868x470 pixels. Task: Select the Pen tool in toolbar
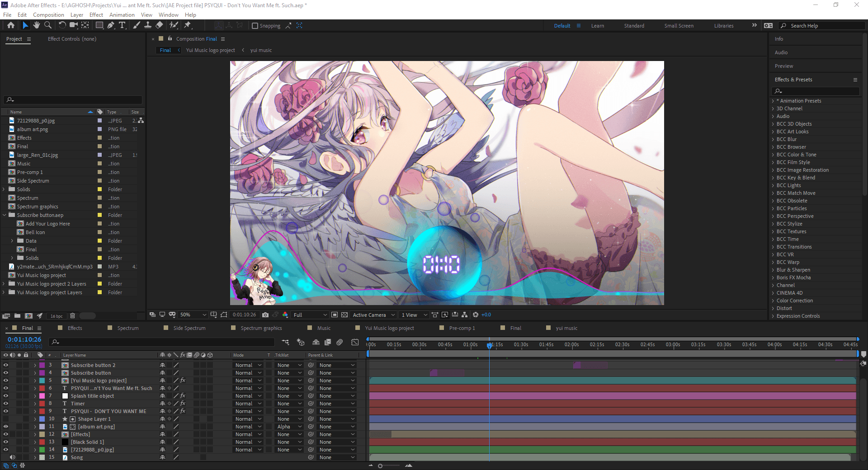[x=111, y=25]
